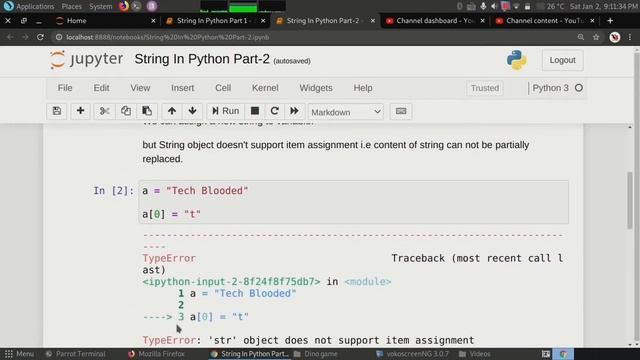
Task: Click the localhost address bar
Action: click(314, 37)
